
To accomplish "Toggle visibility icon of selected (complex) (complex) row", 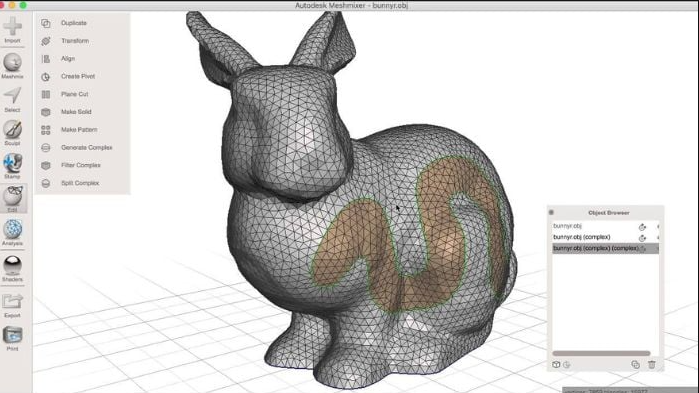I will (643, 249).
